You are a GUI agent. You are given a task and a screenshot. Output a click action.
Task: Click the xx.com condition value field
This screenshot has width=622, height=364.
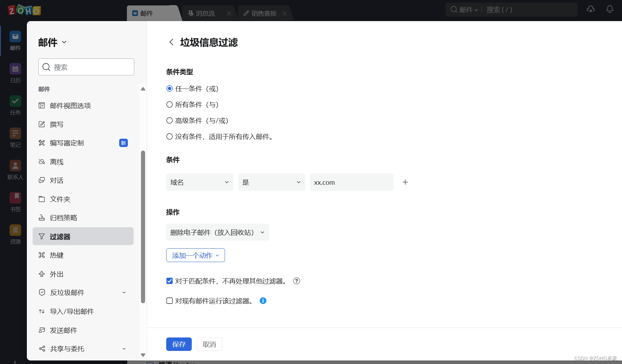tap(351, 182)
